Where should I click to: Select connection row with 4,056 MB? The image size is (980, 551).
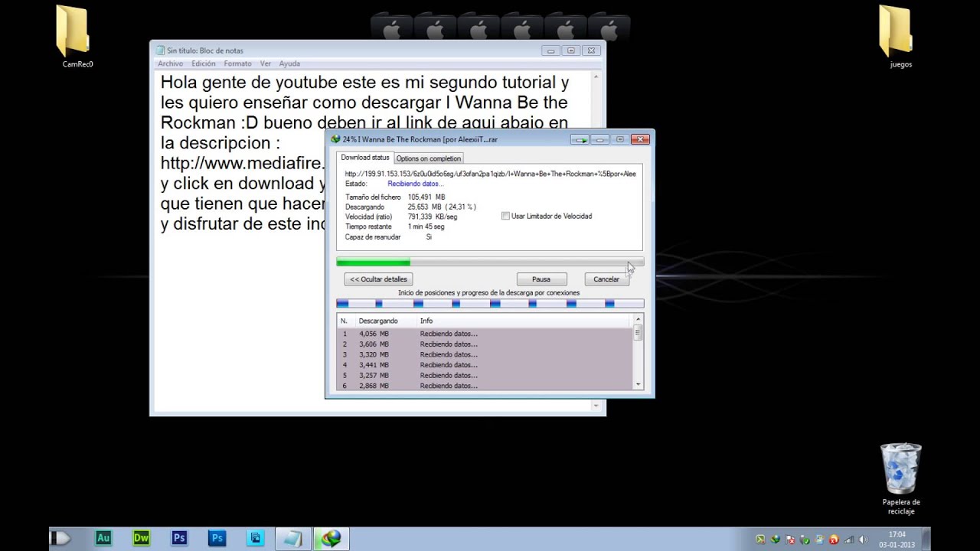point(485,334)
